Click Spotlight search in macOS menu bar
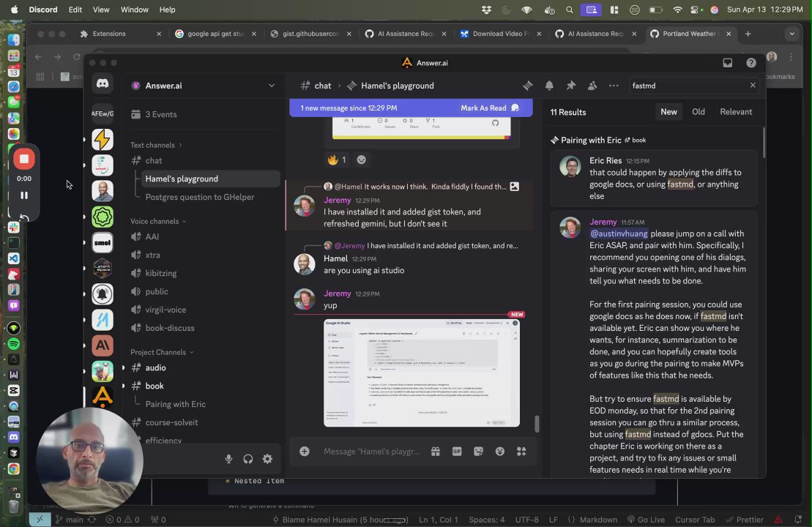 click(570, 10)
